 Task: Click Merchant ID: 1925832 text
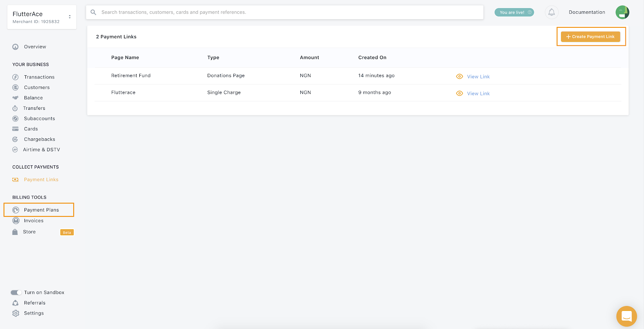pos(36,22)
